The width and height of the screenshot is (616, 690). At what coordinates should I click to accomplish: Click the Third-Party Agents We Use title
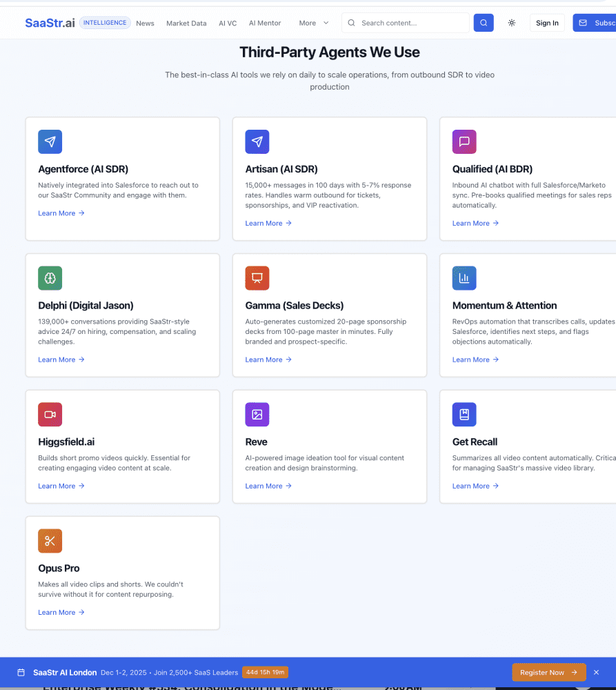[x=330, y=52]
